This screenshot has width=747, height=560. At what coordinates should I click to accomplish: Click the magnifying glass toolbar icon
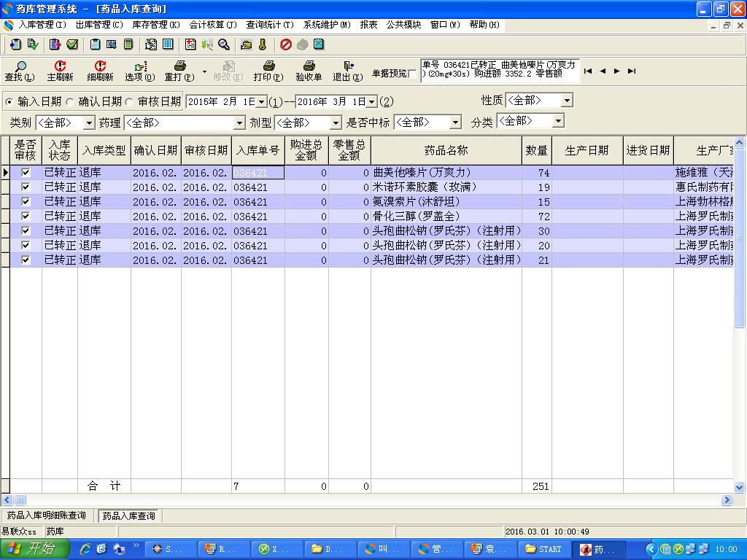224,44
